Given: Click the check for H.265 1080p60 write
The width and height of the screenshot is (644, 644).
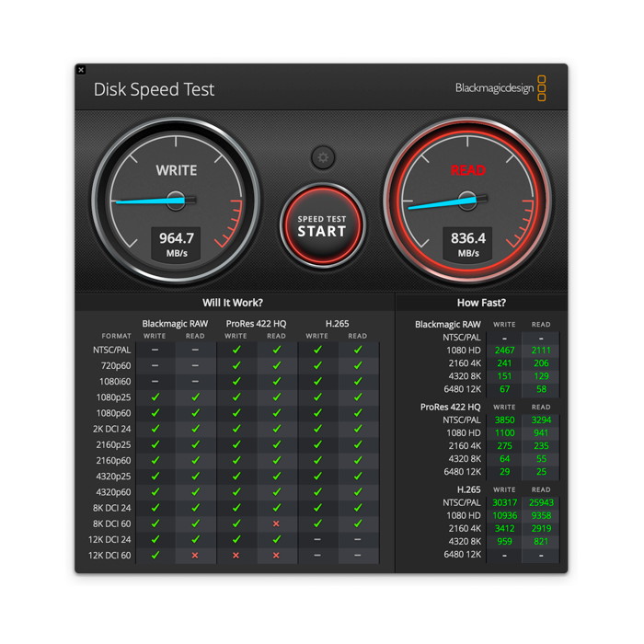Looking at the screenshot, I should point(317,413).
